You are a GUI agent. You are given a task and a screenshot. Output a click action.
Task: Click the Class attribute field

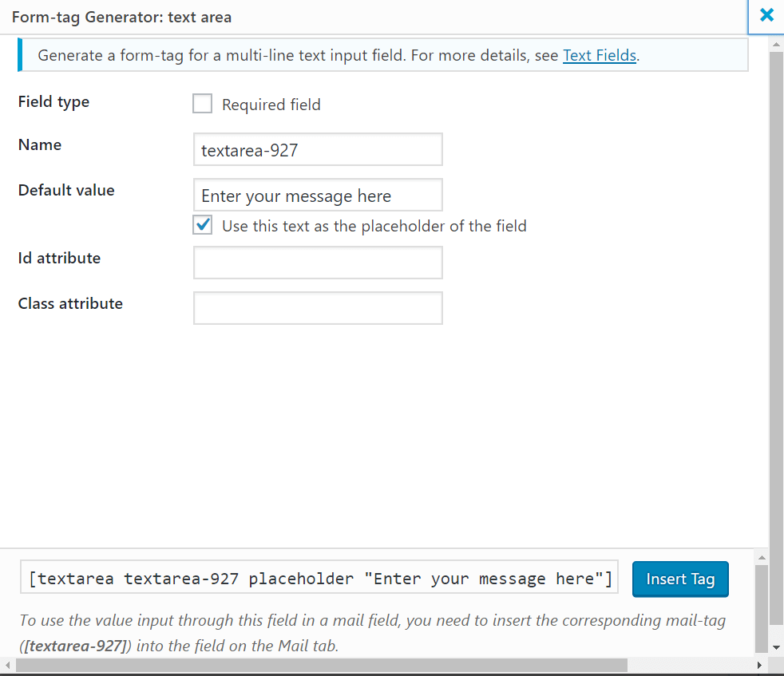(x=317, y=308)
